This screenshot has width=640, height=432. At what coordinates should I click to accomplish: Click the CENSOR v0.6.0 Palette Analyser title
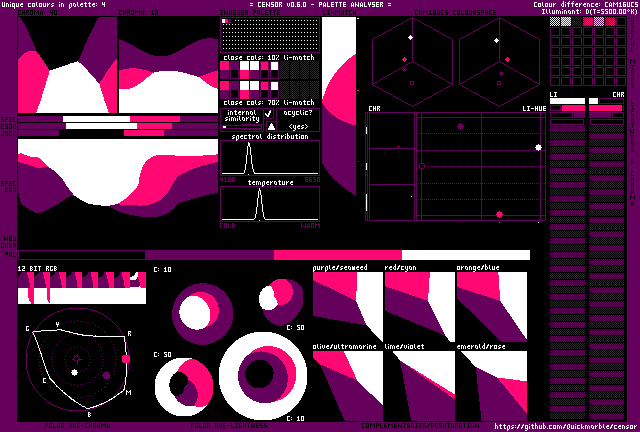click(319, 5)
